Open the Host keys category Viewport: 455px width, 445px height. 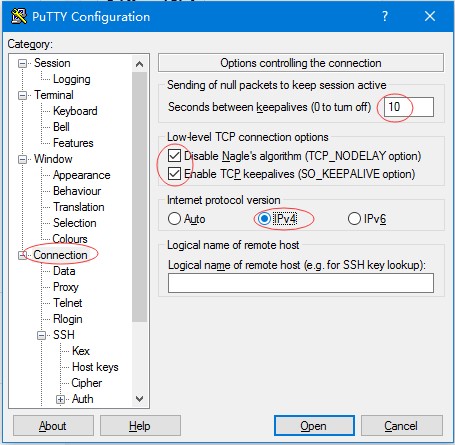click(95, 367)
